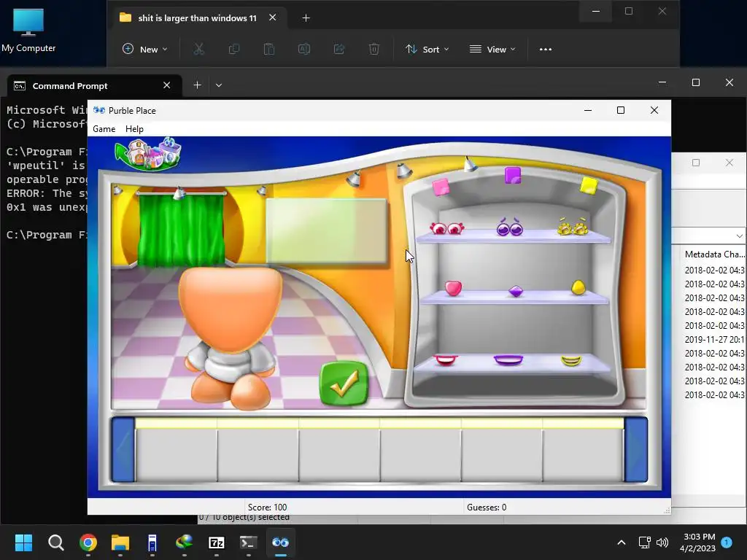Screen dimensions: 747x560
Task: Click the Metadata Cha... column header
Action: [714, 254]
